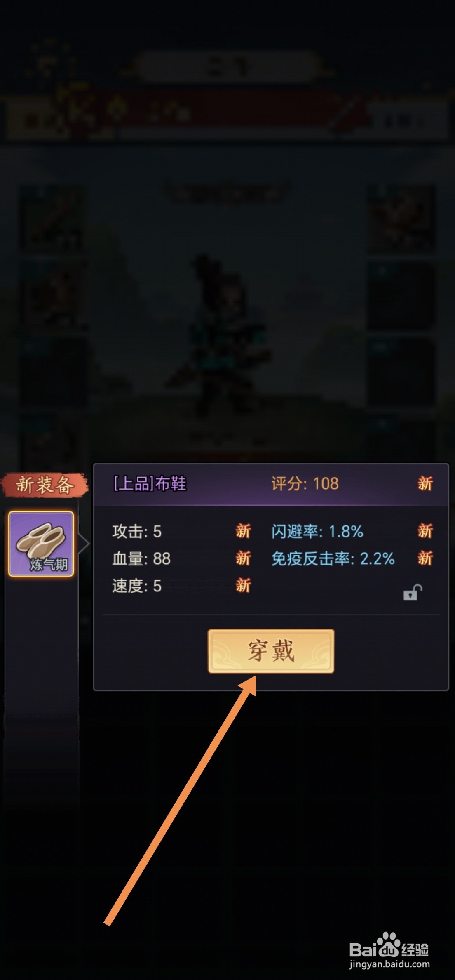
Task: Click the 炼气期 label on the shoes icon
Action: (x=49, y=565)
